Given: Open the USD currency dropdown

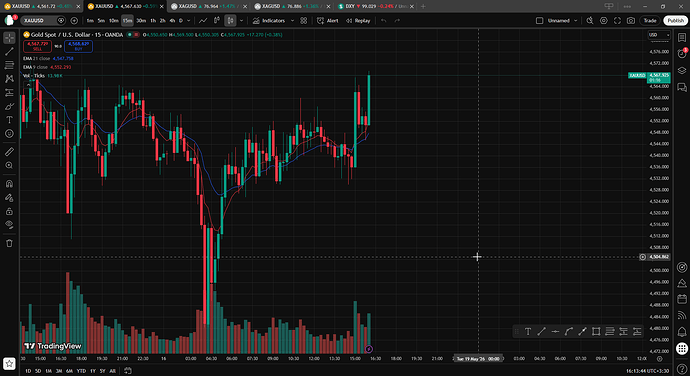Looking at the screenshot, I should [x=659, y=35].
